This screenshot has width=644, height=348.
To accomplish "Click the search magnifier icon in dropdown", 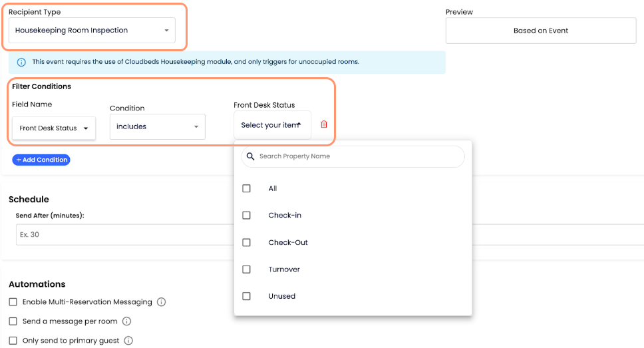I will [250, 156].
